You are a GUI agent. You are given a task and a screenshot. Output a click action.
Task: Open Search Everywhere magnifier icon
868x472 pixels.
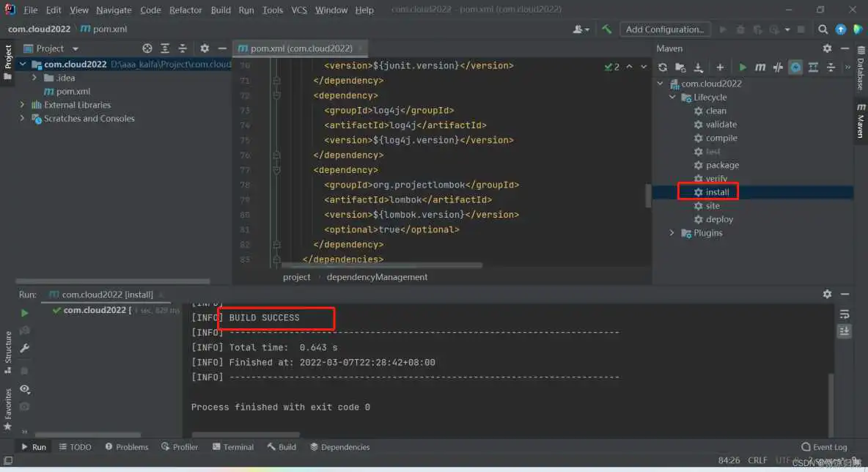[x=823, y=29]
